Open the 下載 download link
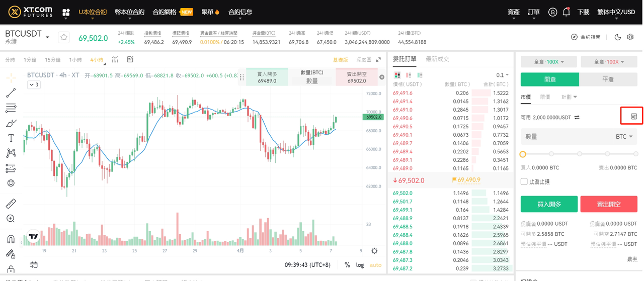Screen dimensions: 644x281 click(583, 12)
